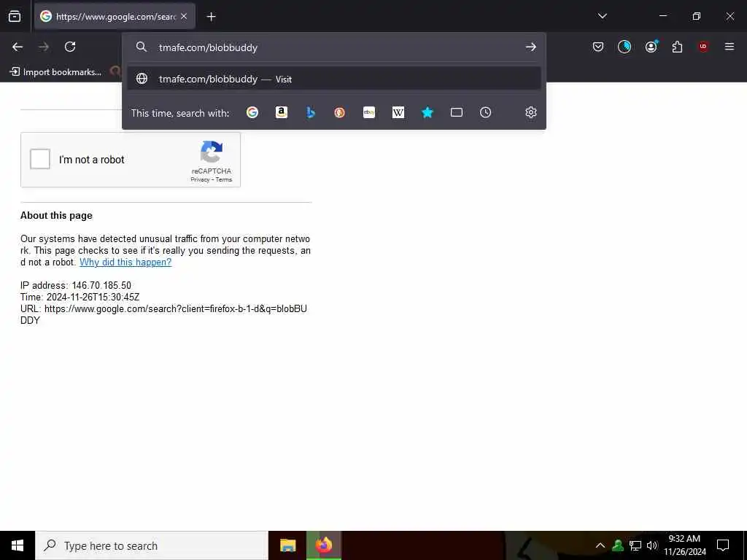Open the volume control in tray
Screen dimensions: 747x560
pyautogui.click(x=651, y=545)
